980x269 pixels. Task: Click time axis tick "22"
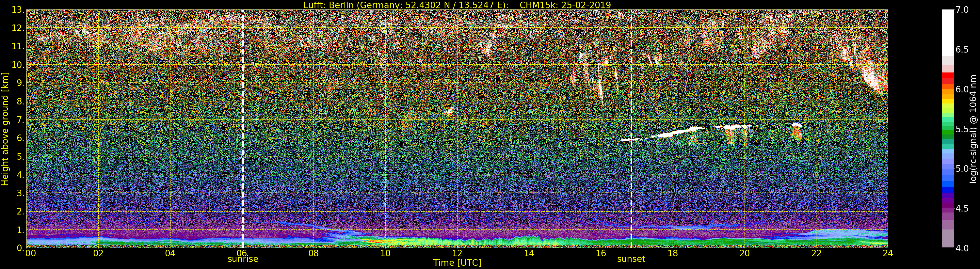[816, 253]
